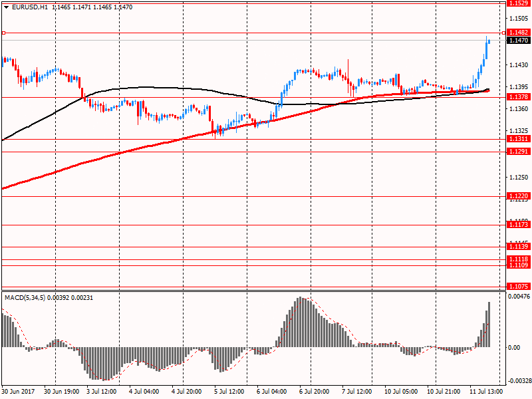The width and height of the screenshot is (532, 399).
Task: Click the 1.1482 resistance level label
Action: point(519,33)
